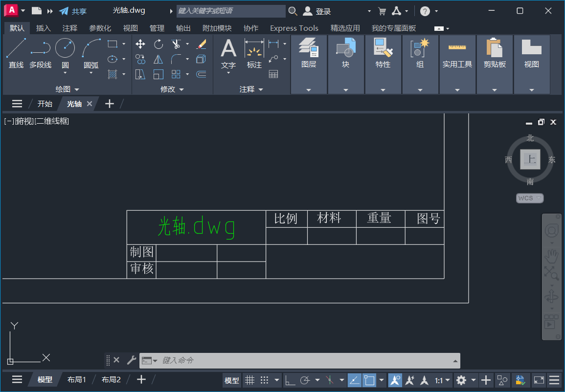Switch to the 插入 ribbon tab
The height and width of the screenshot is (392, 565).
(x=44, y=28)
